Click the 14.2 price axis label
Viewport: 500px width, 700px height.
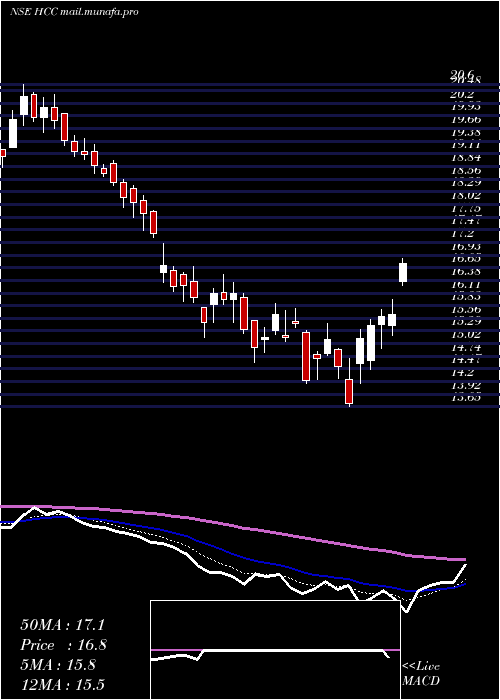click(x=462, y=372)
